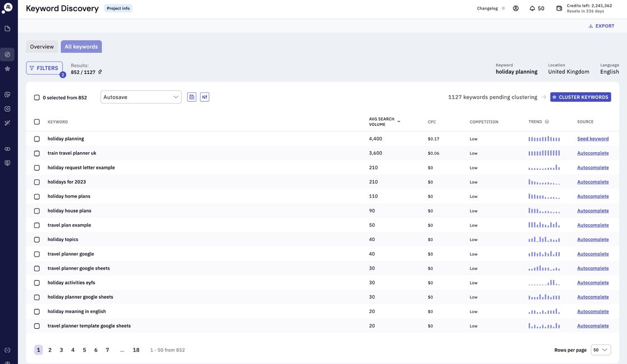Screen dimensions: 627x364
Task: Go to page 3
Action: click(61, 350)
